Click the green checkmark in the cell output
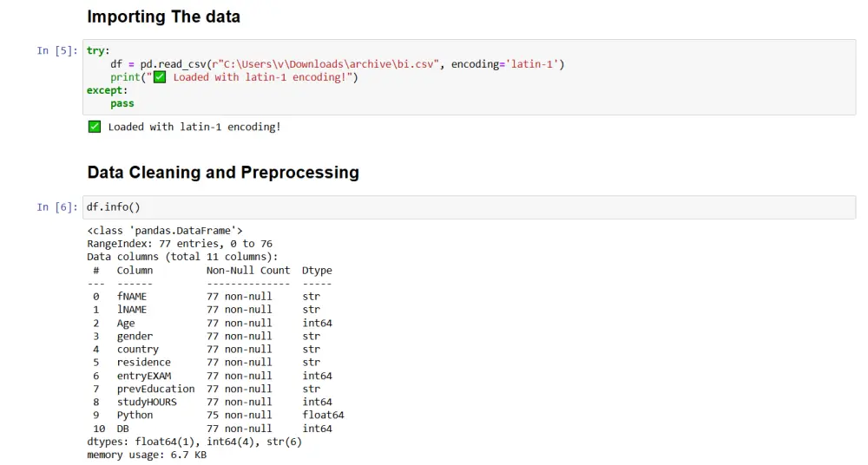The image size is (868, 465). pos(95,127)
